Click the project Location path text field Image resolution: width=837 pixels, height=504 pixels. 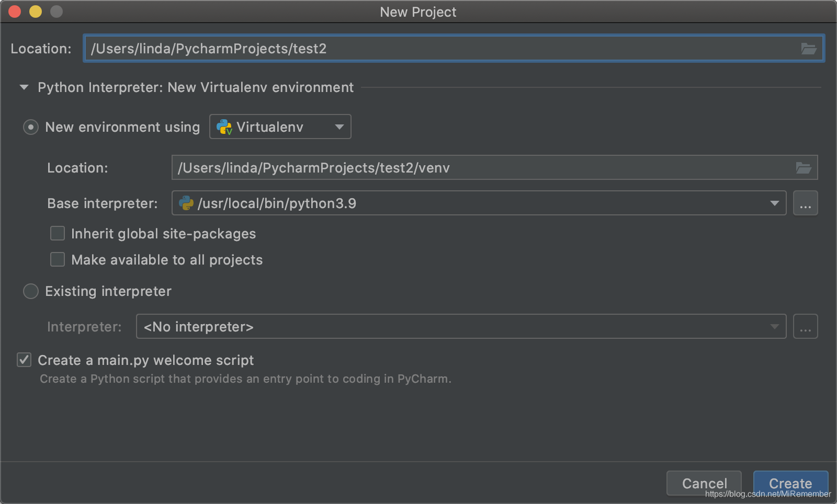coord(439,49)
